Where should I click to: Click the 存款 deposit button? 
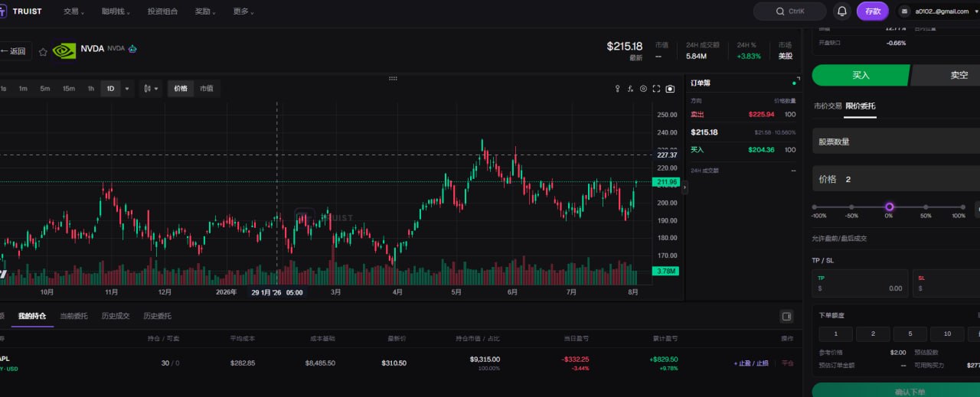pyautogui.click(x=873, y=11)
